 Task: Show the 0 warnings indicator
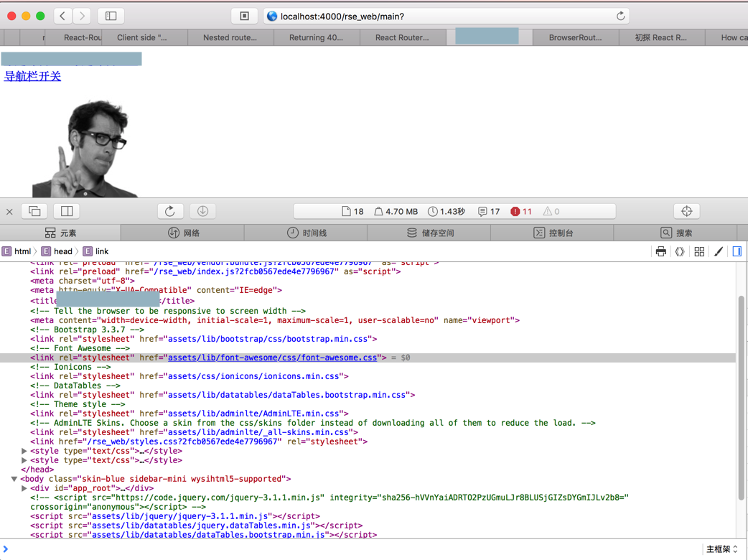[x=551, y=211]
